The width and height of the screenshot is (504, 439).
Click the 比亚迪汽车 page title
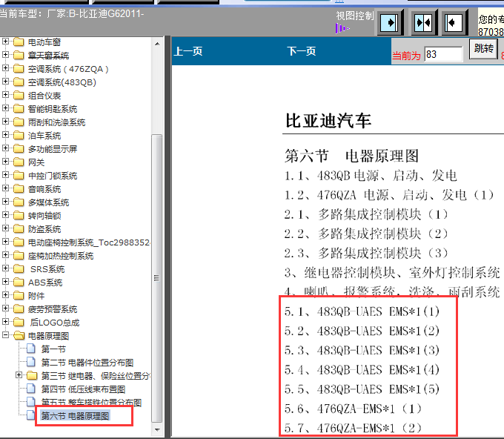(x=328, y=121)
